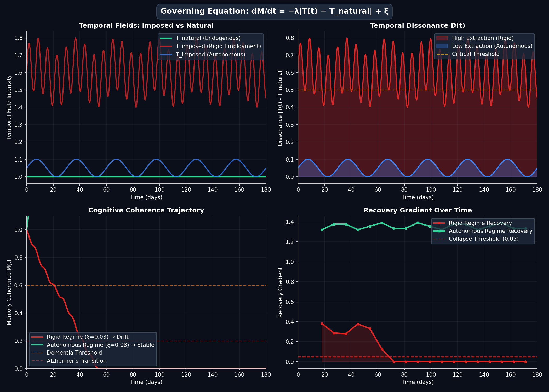
Task: Click Rigid Regime Drift legend entry
Action: [x=87, y=337]
